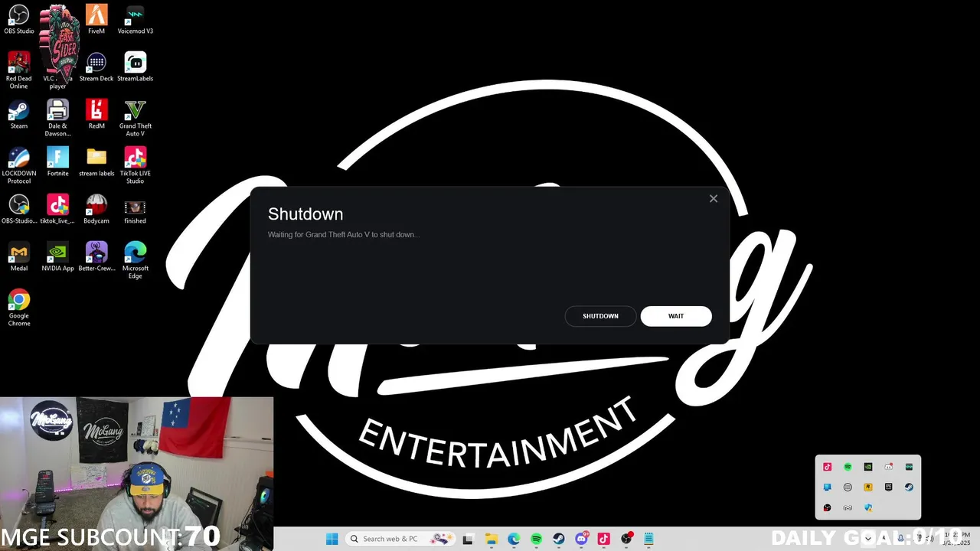Collapse the hidden tray icons chevron
The image size is (980, 551).
tap(867, 539)
